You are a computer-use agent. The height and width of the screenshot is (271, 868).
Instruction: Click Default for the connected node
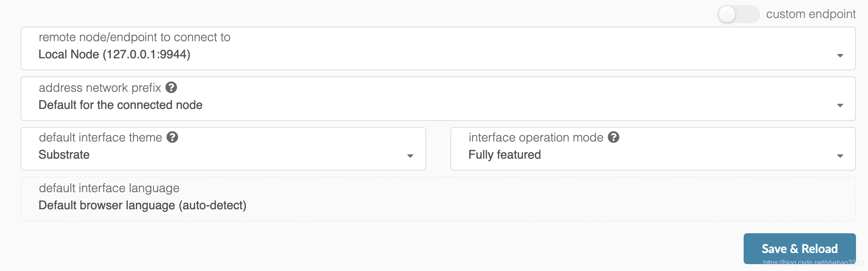pyautogui.click(x=121, y=105)
